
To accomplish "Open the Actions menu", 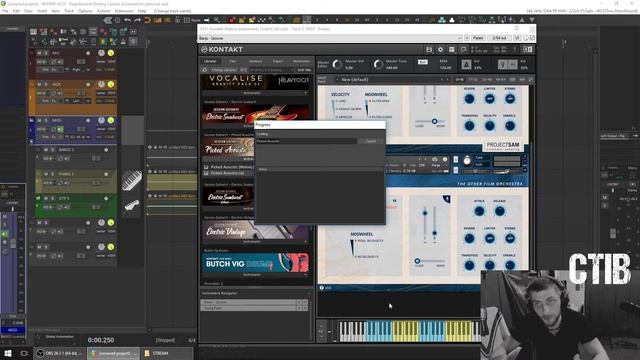I will coord(103,11).
